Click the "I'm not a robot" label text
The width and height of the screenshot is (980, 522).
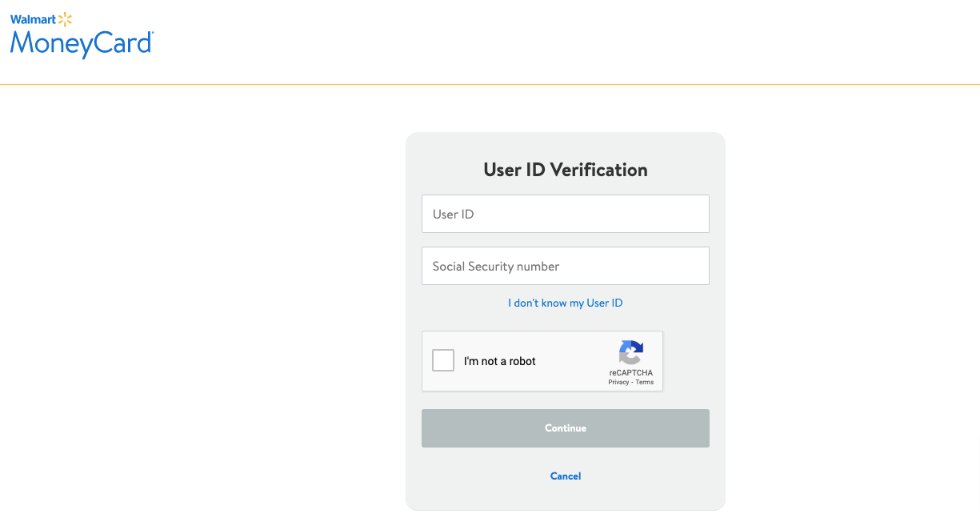[500, 362]
